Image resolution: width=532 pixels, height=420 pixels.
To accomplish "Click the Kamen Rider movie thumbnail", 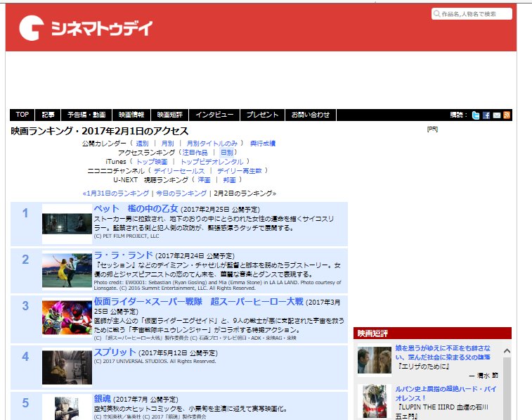I will (x=67, y=317).
